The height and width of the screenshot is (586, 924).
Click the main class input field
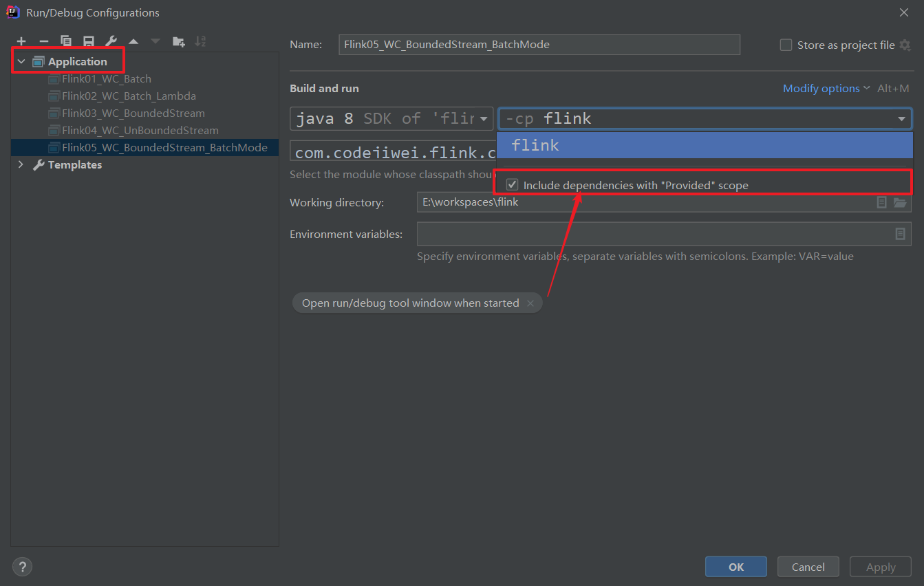pos(393,151)
